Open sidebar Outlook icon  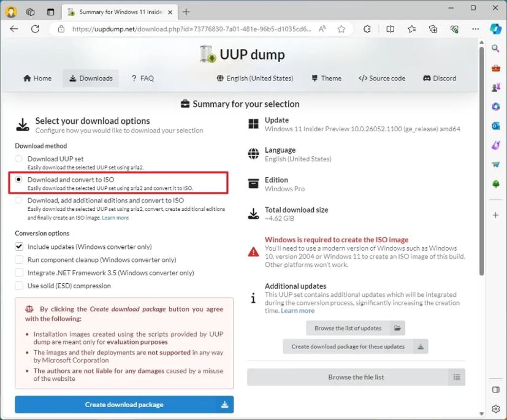(496, 126)
